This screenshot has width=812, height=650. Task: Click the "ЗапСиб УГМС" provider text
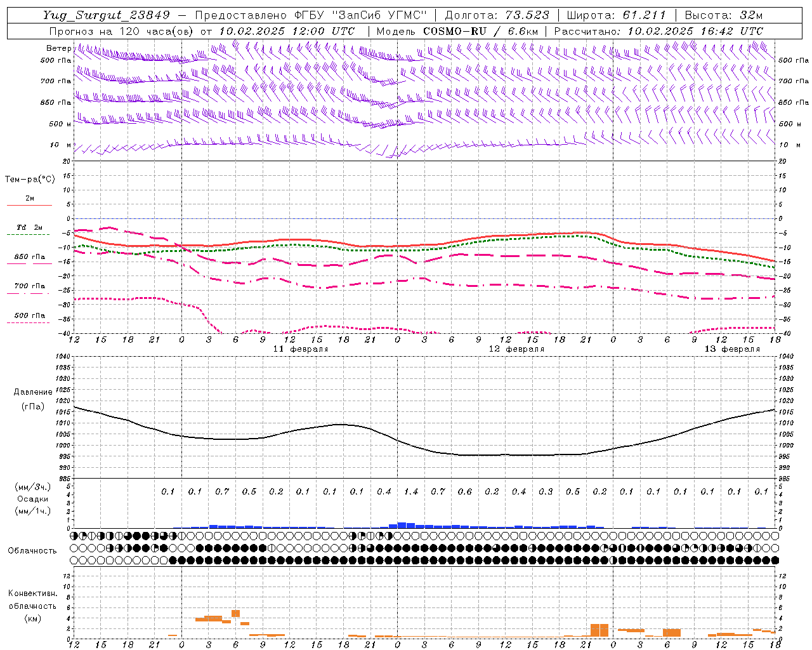(381, 15)
